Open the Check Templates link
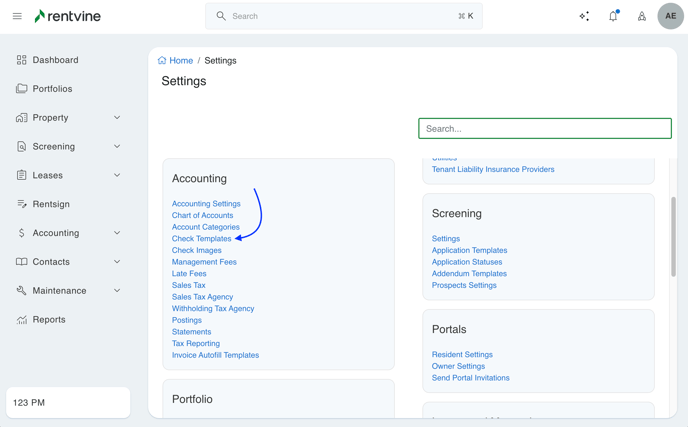The height and width of the screenshot is (427, 688). (x=201, y=239)
